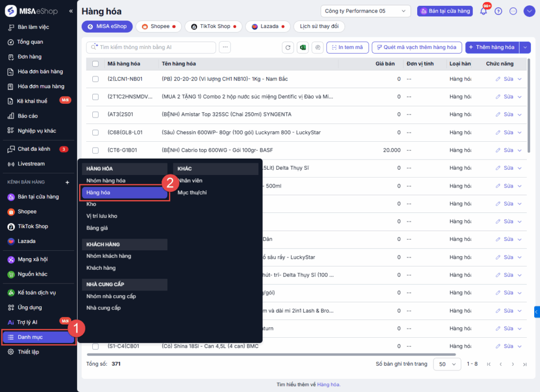Open Thiết lập settings in sidebar
The height and width of the screenshot is (392, 540).
pyautogui.click(x=28, y=352)
